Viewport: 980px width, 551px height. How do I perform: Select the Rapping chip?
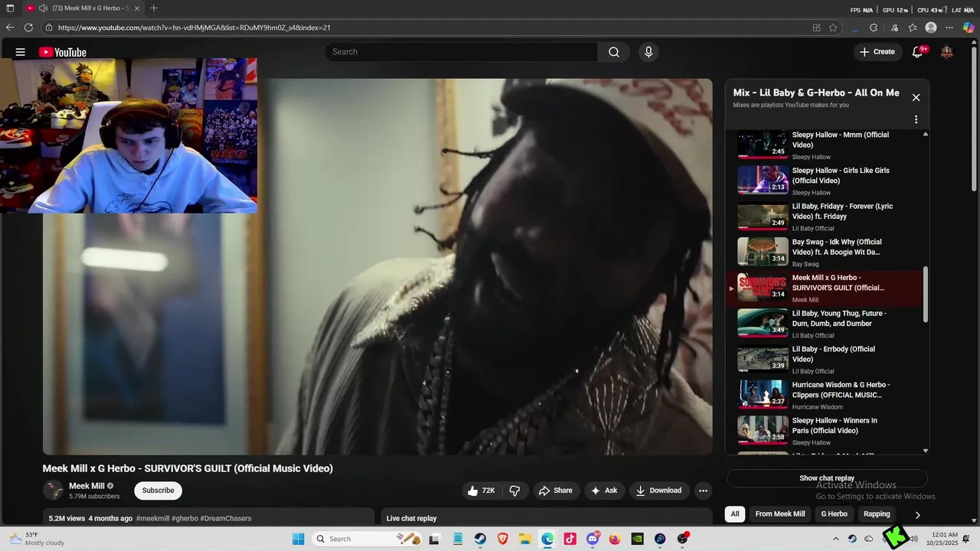coord(877,514)
